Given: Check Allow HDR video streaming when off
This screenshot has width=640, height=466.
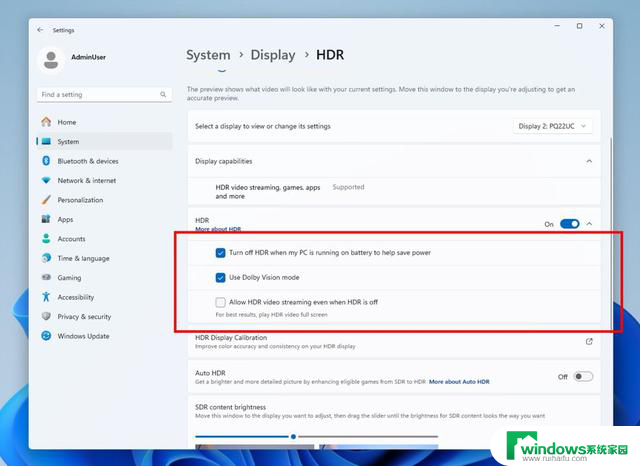Looking at the screenshot, I should pos(220,302).
